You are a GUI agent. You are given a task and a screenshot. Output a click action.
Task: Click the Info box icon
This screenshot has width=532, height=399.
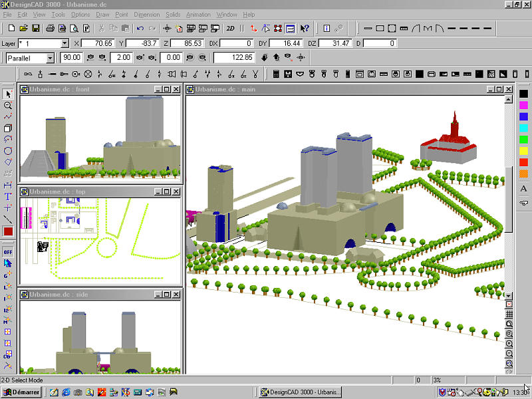(327, 29)
